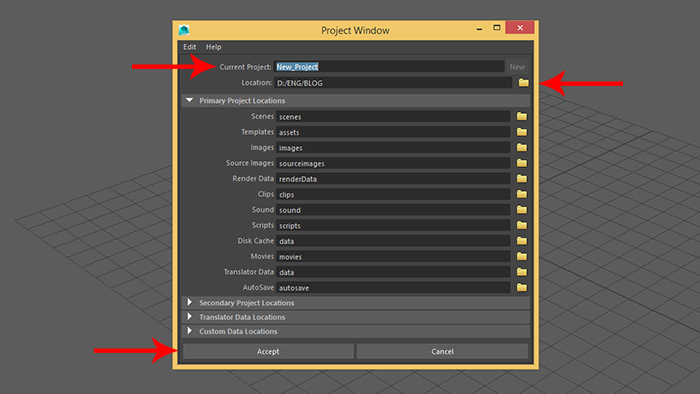This screenshot has height=394, width=700.
Task: Edit the Templates assets field
Action: point(393,132)
